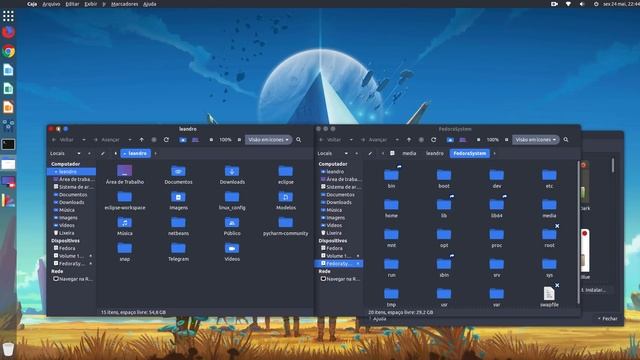Image resolution: width=640 pixels, height=360 pixels.
Task: Open the Trash icon at dock bottom
Action: pyautogui.click(x=8, y=349)
